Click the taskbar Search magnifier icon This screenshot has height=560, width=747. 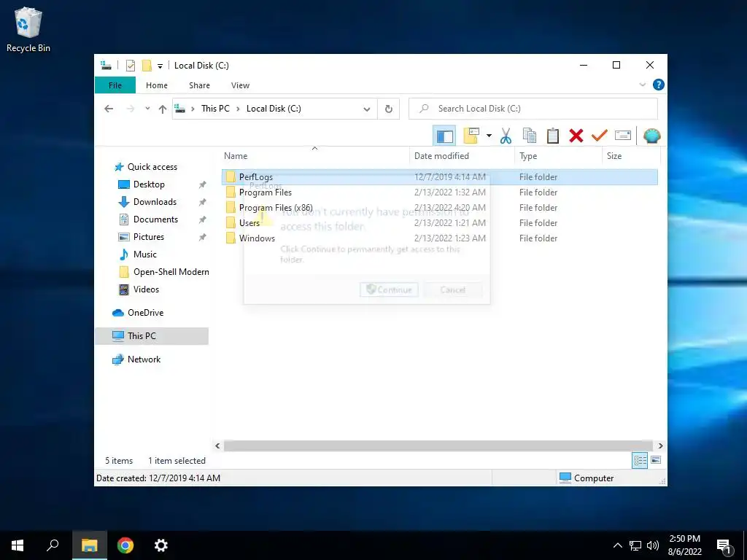pyautogui.click(x=53, y=545)
